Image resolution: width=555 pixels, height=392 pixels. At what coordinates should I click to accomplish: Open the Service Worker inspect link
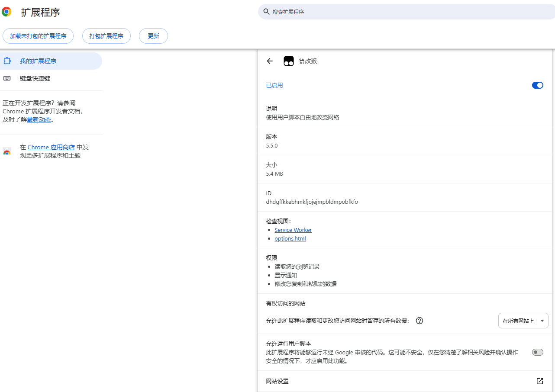click(x=293, y=230)
